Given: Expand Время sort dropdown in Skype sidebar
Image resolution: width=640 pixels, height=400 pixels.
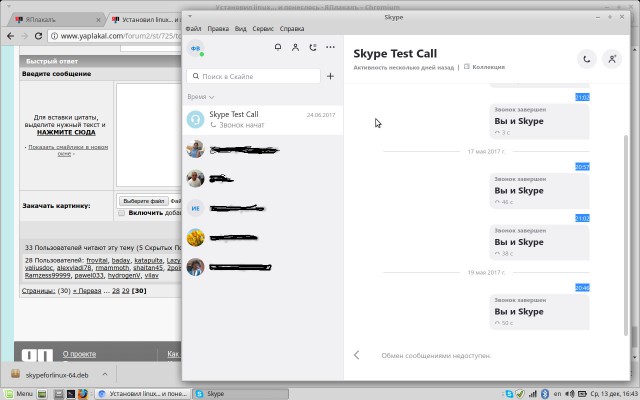Looking at the screenshot, I should click(201, 97).
